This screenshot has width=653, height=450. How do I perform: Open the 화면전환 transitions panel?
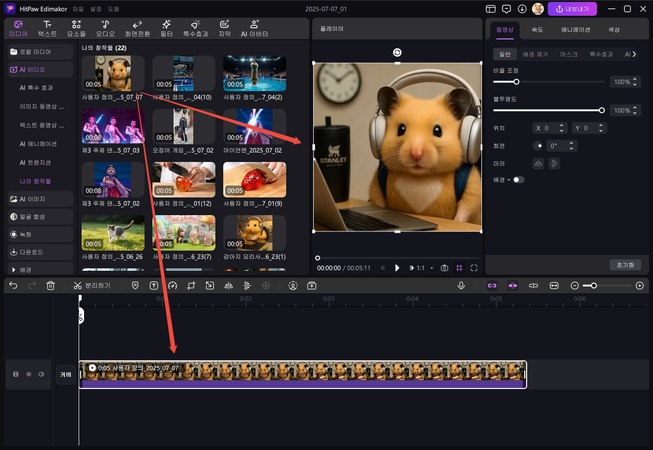click(x=137, y=29)
